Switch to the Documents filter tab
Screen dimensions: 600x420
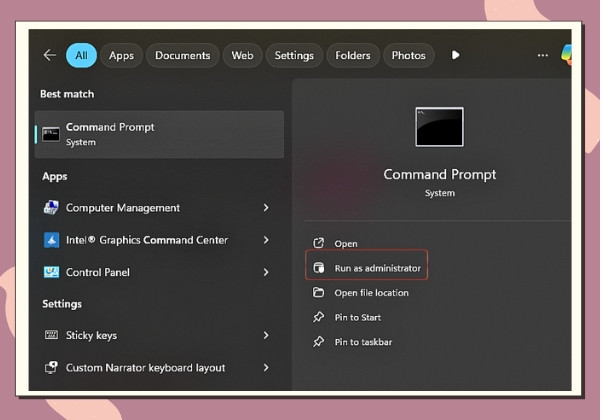point(183,55)
